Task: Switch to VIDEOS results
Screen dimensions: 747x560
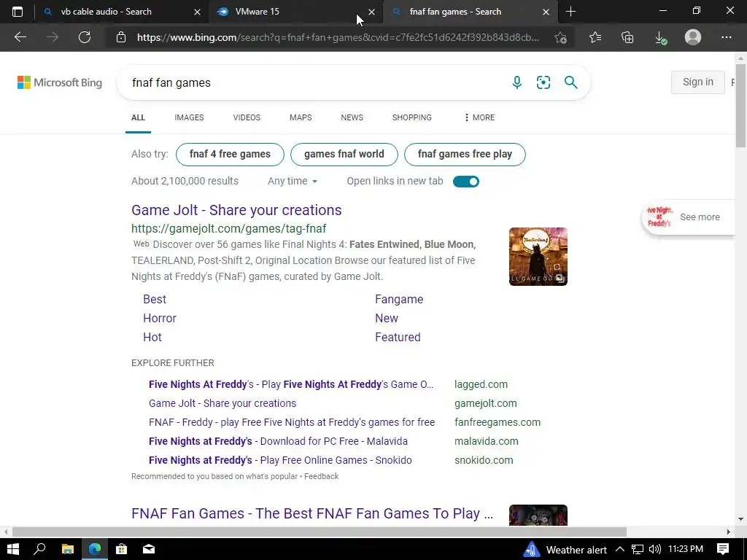Action: tap(247, 117)
